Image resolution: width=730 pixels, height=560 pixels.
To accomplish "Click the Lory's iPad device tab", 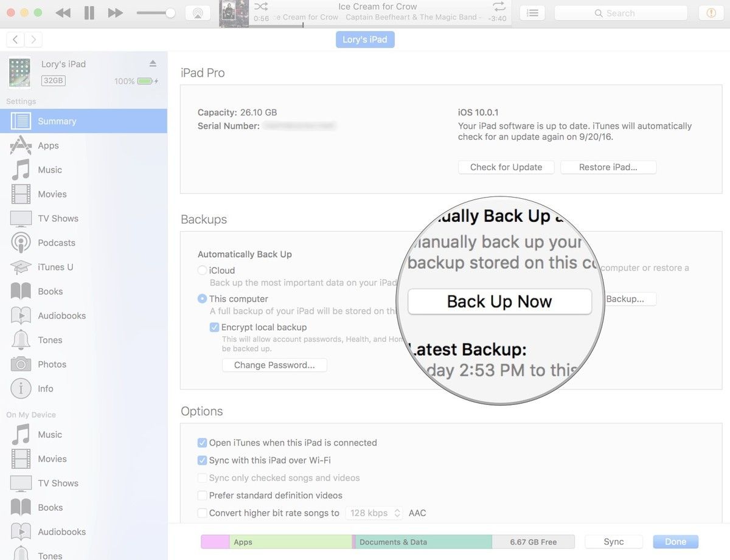I will [365, 40].
